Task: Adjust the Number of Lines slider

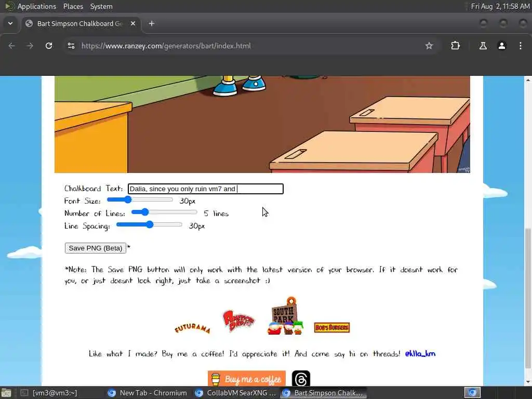Action: tap(164, 212)
